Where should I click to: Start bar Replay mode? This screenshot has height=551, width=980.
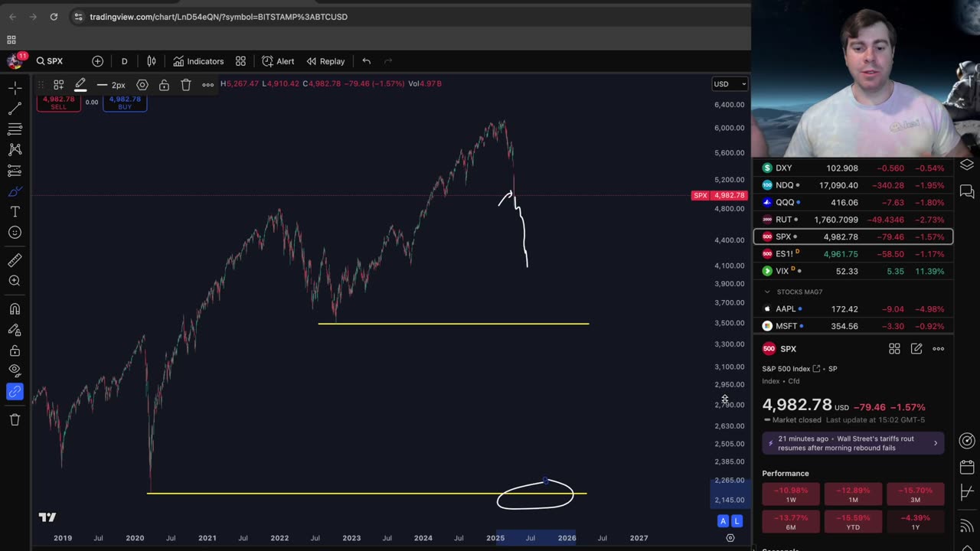(x=325, y=61)
